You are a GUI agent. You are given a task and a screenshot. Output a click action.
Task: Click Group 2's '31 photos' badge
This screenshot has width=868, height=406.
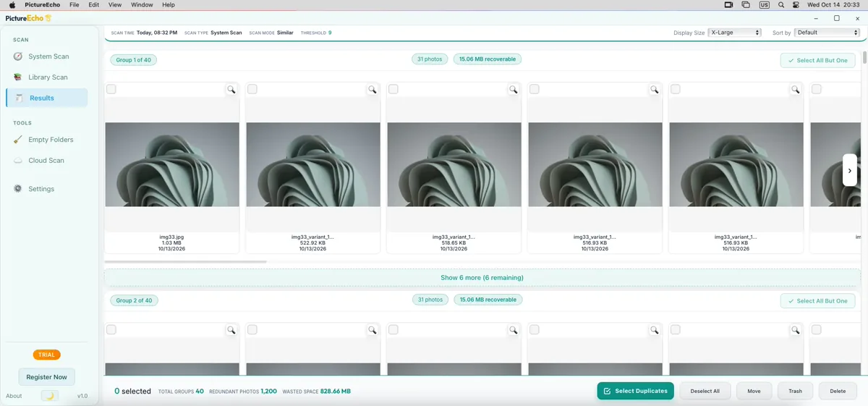point(430,300)
